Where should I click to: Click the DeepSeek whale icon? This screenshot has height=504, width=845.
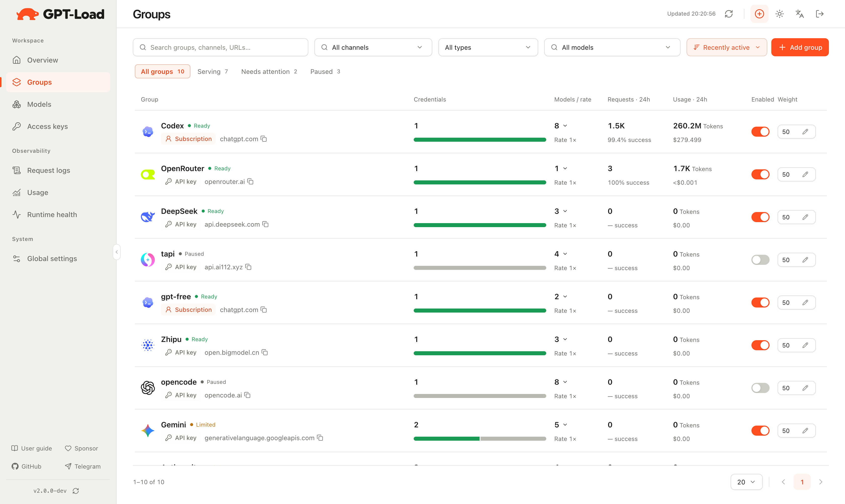pyautogui.click(x=148, y=217)
